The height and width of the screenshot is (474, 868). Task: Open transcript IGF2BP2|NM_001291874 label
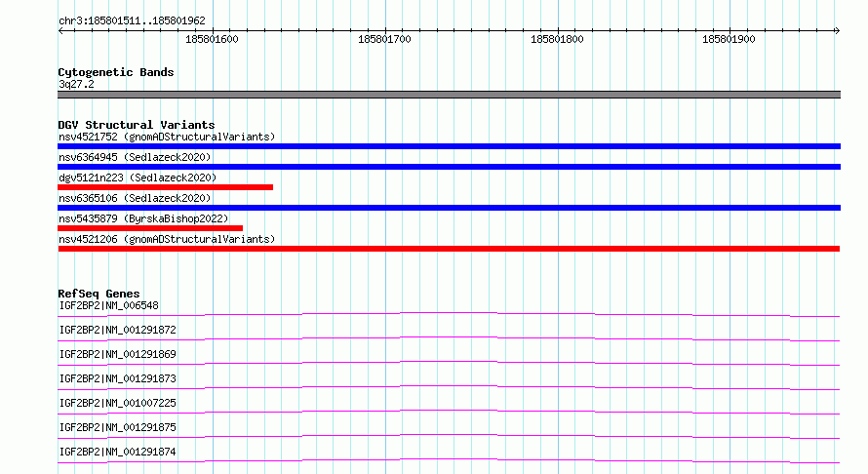[117, 452]
